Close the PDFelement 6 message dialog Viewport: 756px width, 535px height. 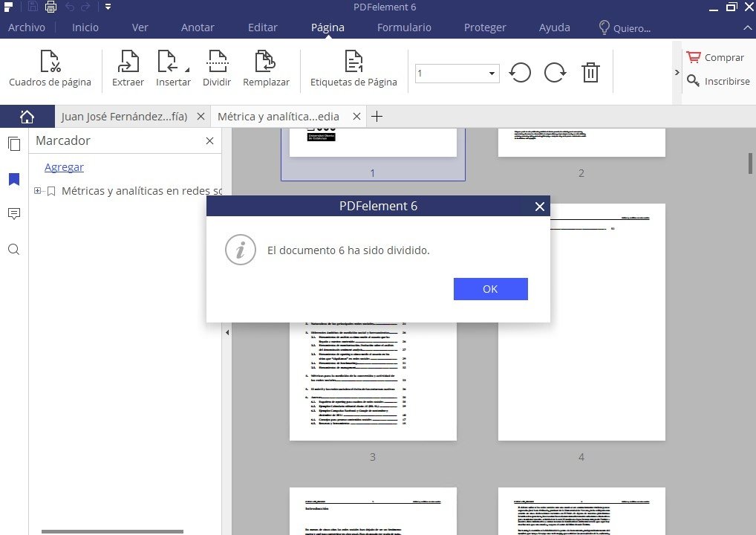pyautogui.click(x=539, y=207)
